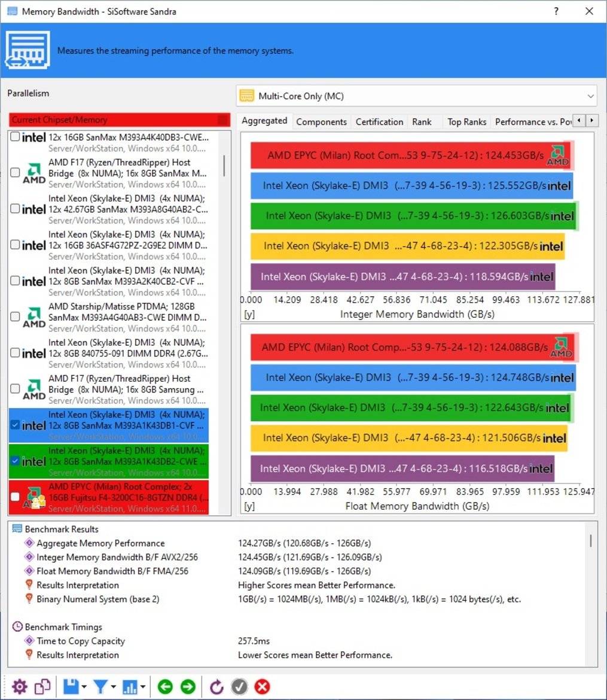
Task: Click the Benchmark Timings clock icon
Action: coord(17,627)
